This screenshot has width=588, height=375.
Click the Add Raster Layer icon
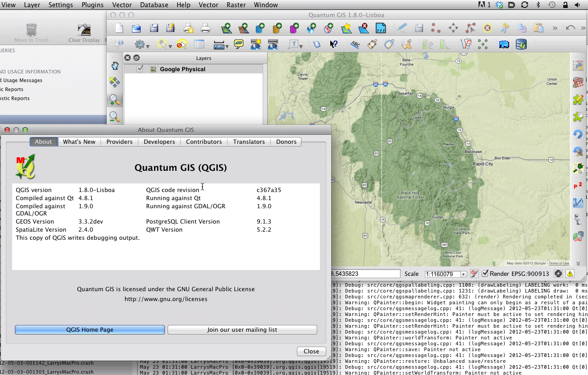[244, 28]
